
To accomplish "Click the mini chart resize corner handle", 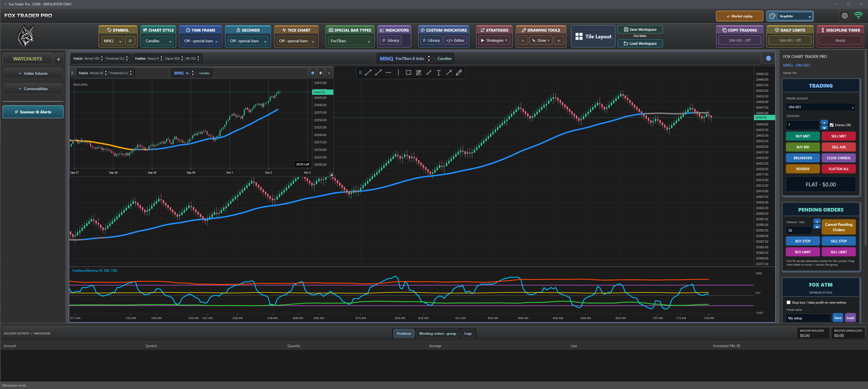I will click(331, 174).
